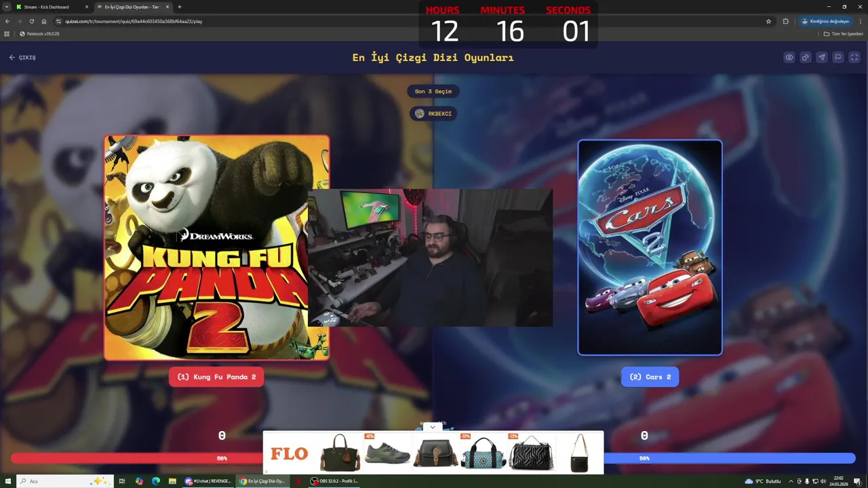Open the tab search dropdown arrow
This screenshot has height=488, width=868.
(x=5, y=7)
